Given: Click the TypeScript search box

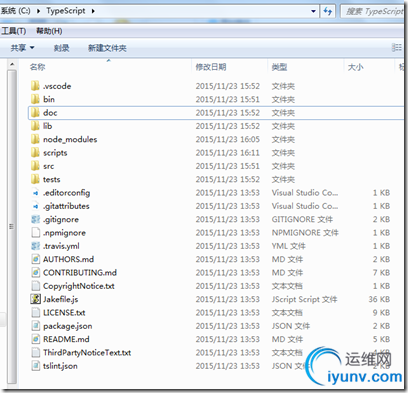Looking at the screenshot, I should tap(373, 11).
